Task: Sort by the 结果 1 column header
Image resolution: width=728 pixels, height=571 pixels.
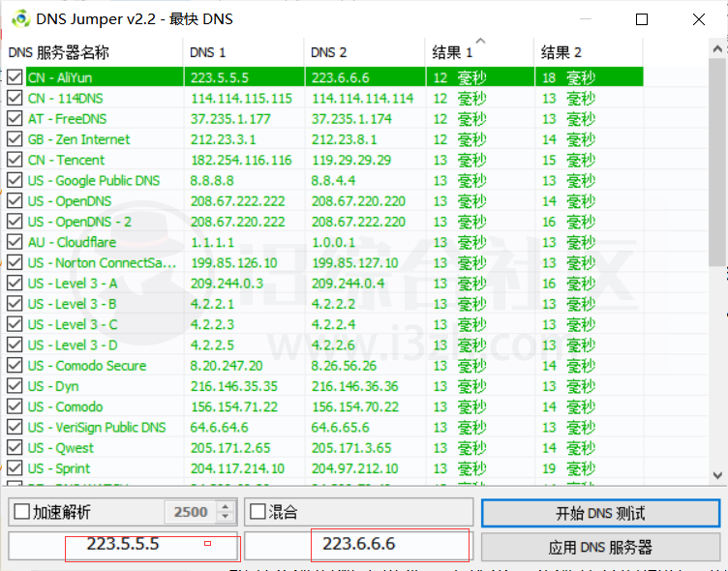Action: coord(479,52)
